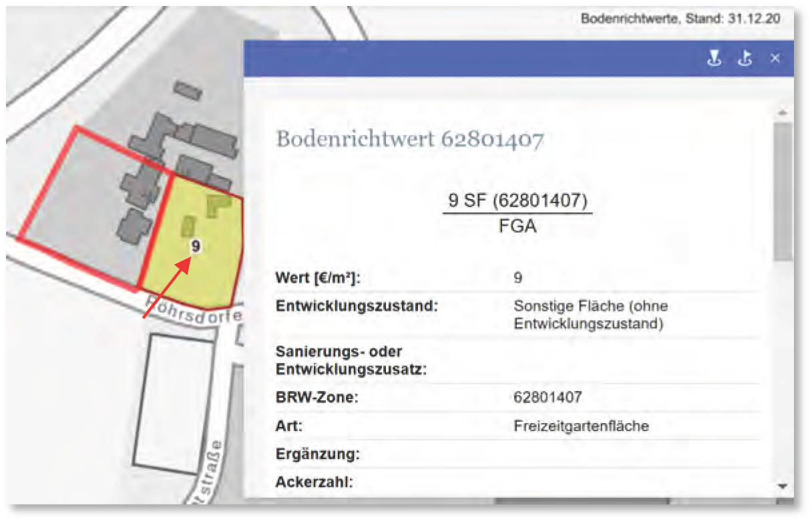Click the first pin icon in blue header
812x522 pixels.
[715, 59]
